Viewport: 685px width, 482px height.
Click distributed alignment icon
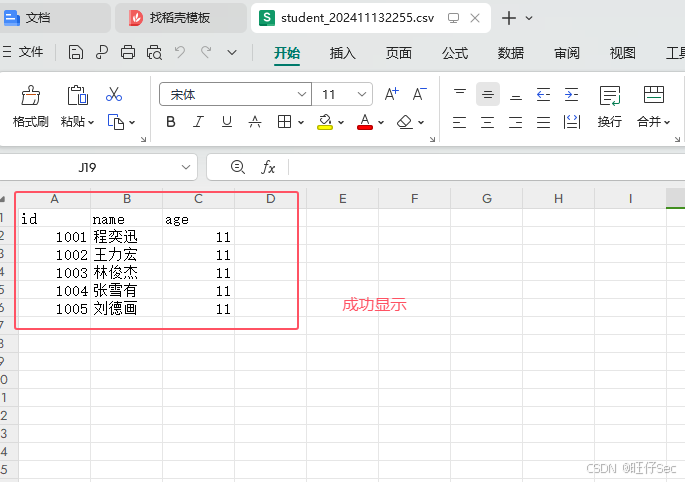pyautogui.click(x=572, y=122)
